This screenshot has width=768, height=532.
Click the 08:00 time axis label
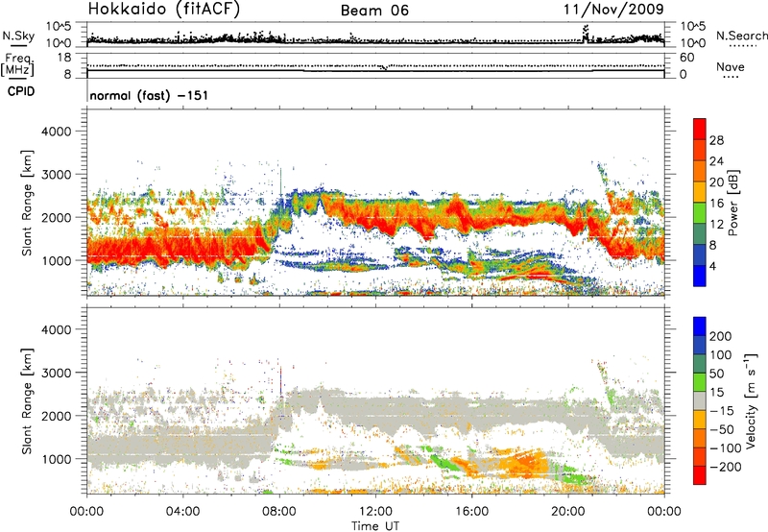point(279,512)
